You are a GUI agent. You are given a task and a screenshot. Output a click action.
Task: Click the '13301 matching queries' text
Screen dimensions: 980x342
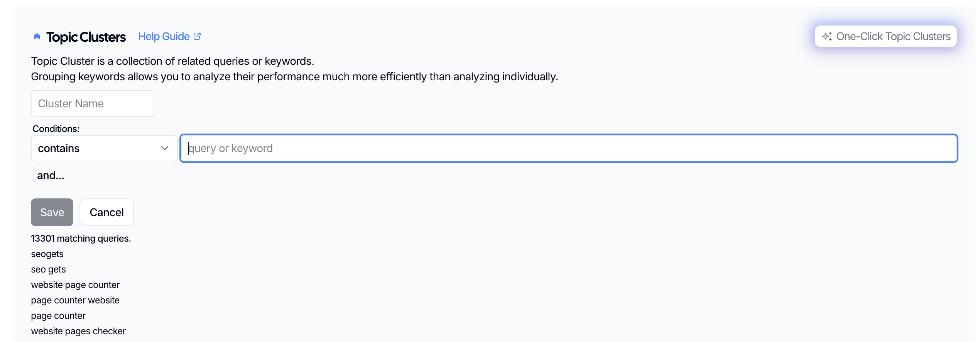[81, 239]
